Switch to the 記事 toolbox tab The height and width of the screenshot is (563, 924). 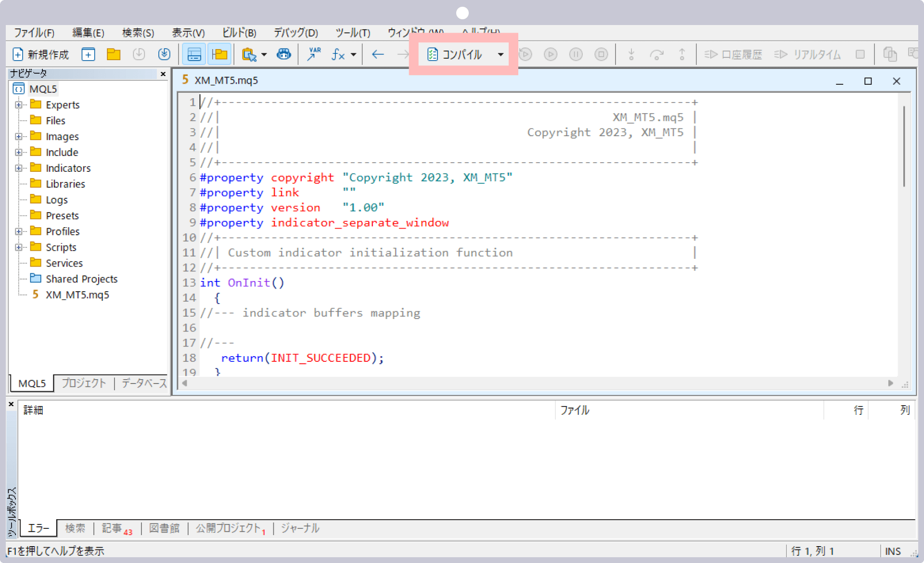(117, 528)
